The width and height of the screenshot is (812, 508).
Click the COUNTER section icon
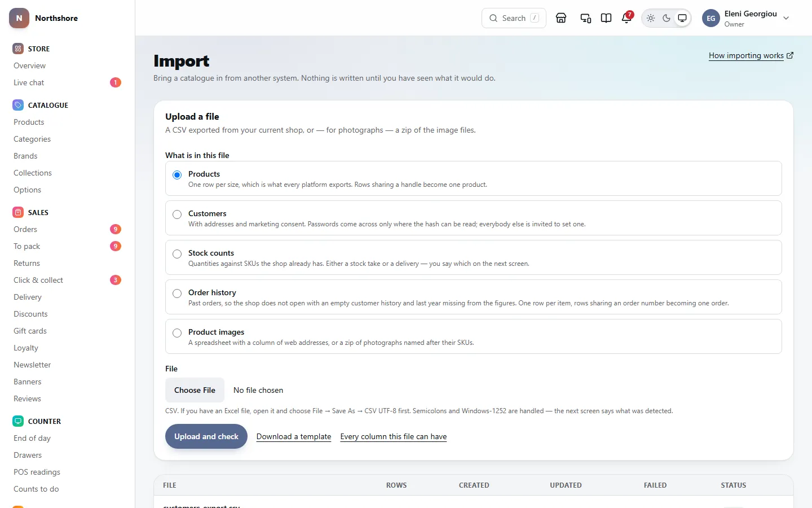[18, 421]
